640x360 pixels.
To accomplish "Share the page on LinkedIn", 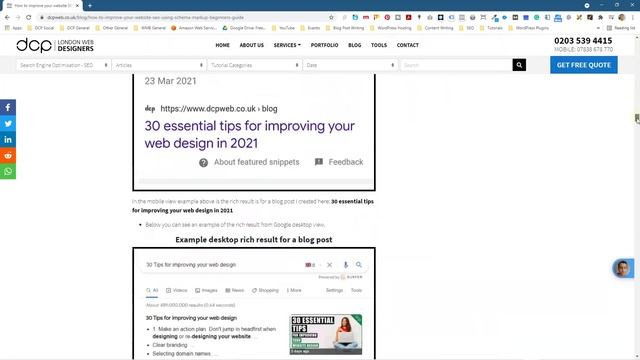I will tap(8, 140).
